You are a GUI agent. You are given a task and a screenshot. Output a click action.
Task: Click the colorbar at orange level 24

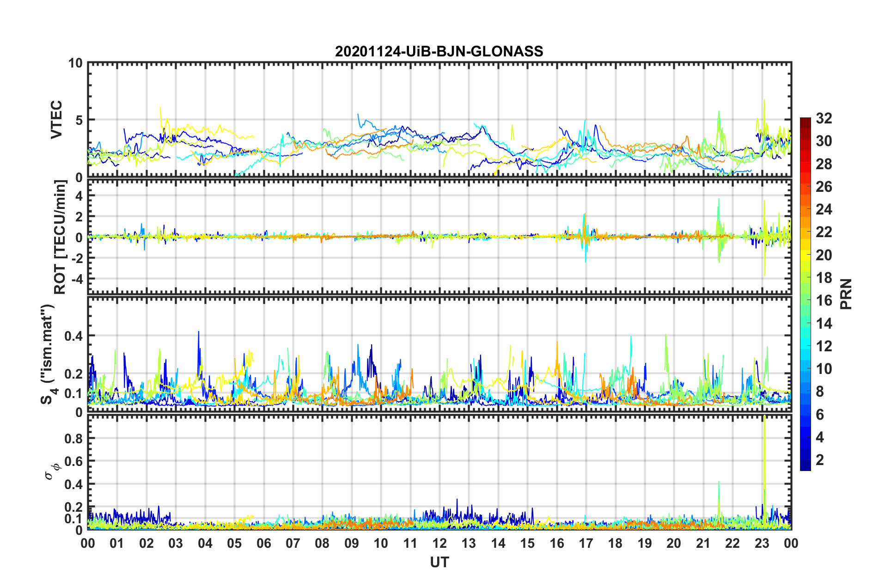pyautogui.click(x=805, y=209)
